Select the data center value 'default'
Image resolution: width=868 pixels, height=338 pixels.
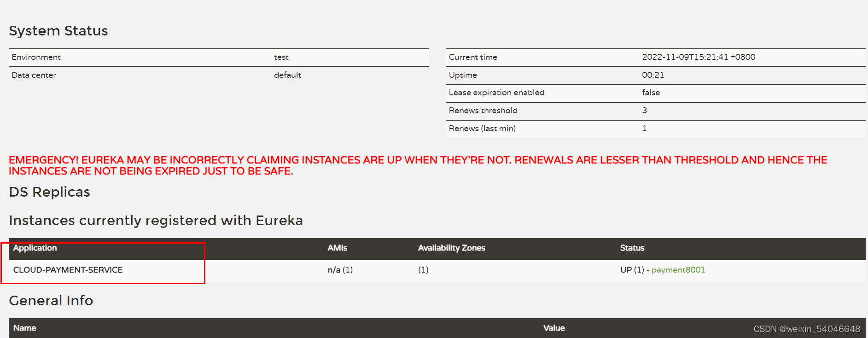[x=287, y=75]
